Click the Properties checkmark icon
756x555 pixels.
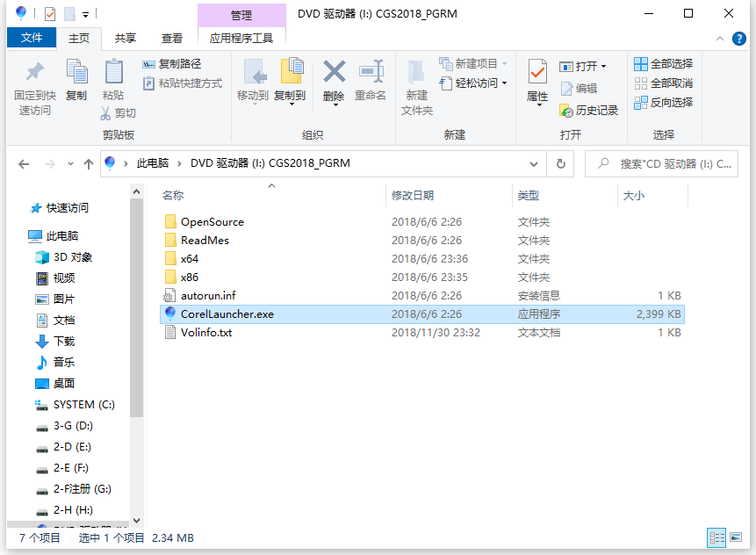[537, 72]
